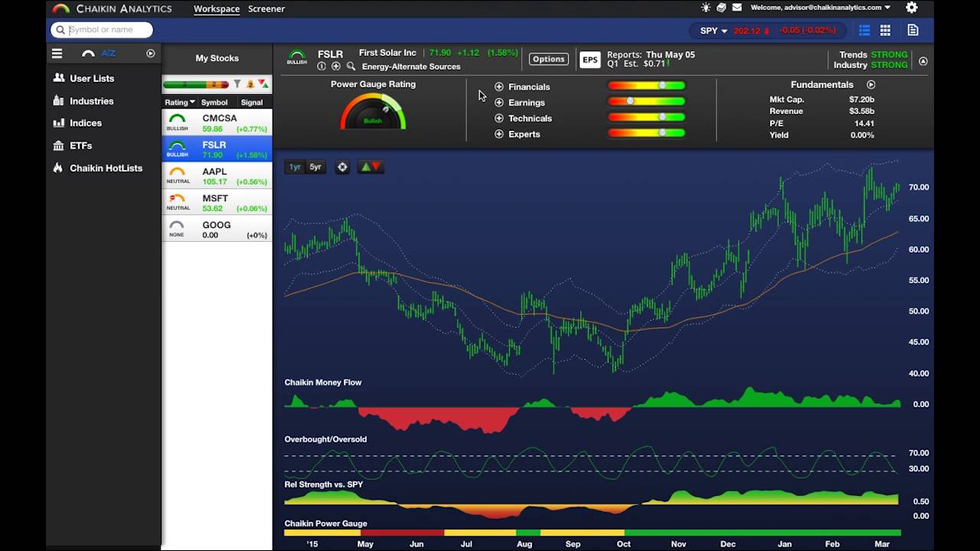Click the orange rating alert icon in My Stocks
Viewport: 980px width, 551px height.
click(250, 84)
